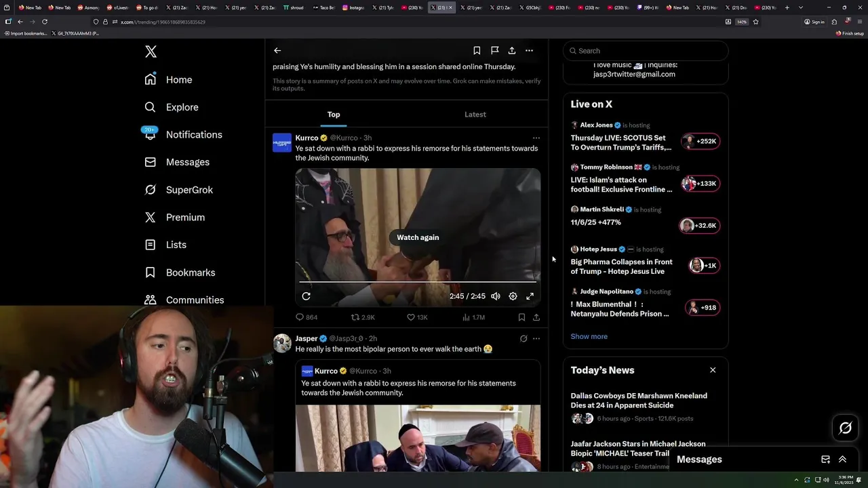Replay the video with the replay icon
This screenshot has height=488, width=868.
[x=306, y=296]
